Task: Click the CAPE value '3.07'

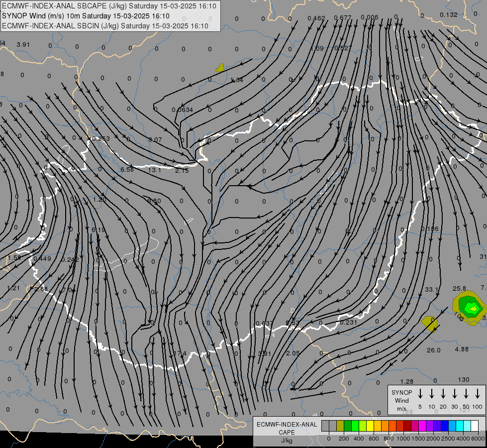Action: point(155,140)
